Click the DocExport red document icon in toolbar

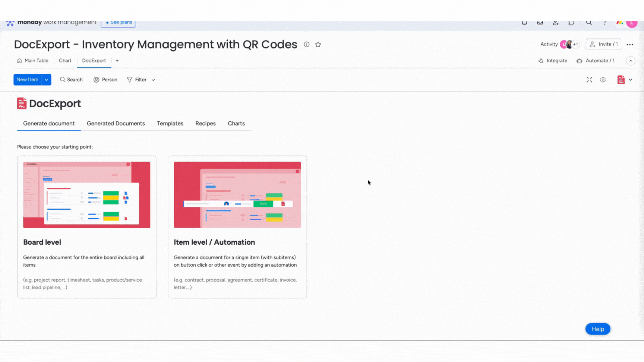click(621, 80)
